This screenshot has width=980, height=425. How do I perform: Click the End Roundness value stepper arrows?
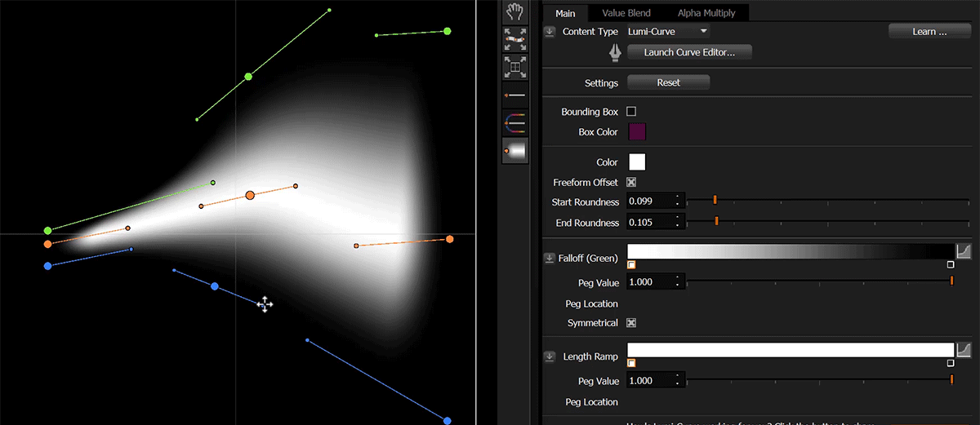(x=679, y=223)
